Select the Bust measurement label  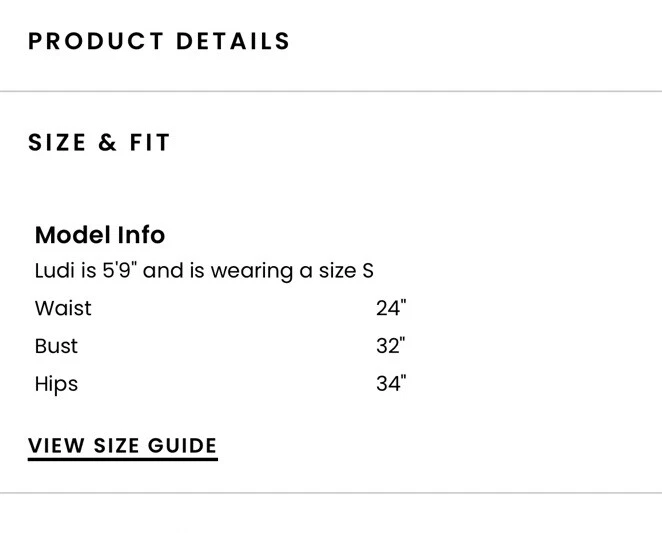pos(56,346)
